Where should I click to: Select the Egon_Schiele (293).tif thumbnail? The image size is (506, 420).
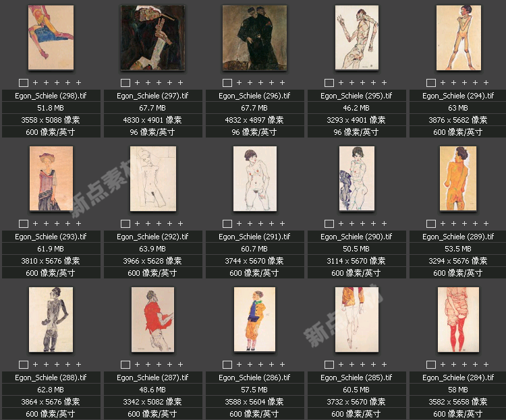(x=51, y=179)
